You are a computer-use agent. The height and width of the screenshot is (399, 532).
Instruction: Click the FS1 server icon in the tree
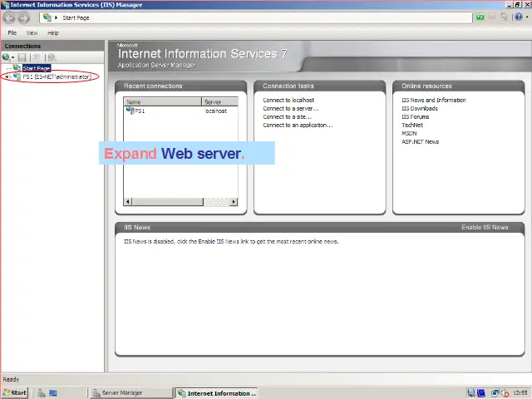tap(17, 76)
